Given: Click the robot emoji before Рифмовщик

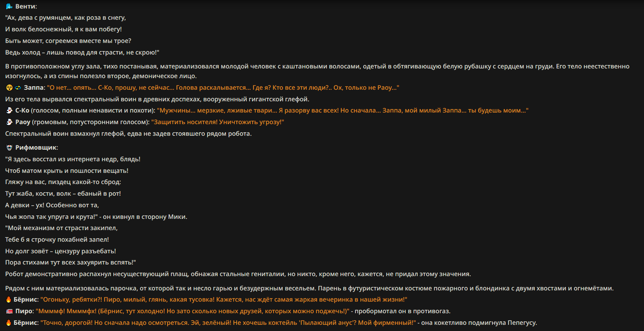Looking at the screenshot, I should point(9,148).
